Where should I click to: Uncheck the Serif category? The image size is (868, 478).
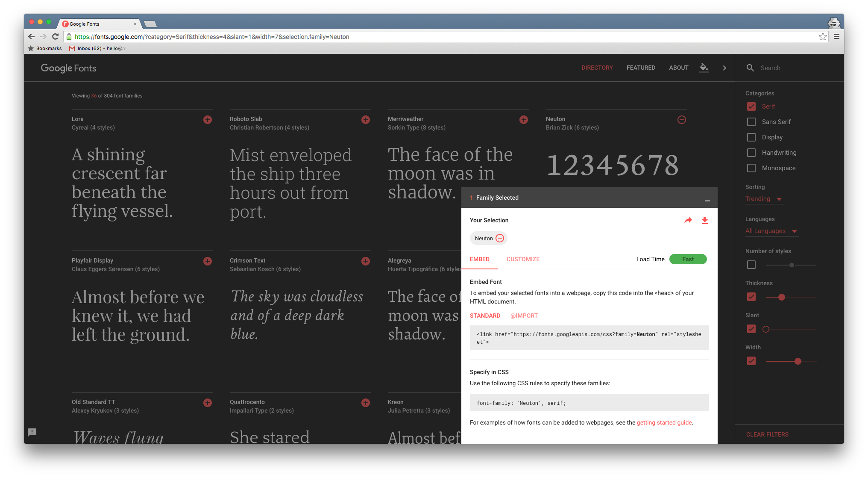coord(751,106)
